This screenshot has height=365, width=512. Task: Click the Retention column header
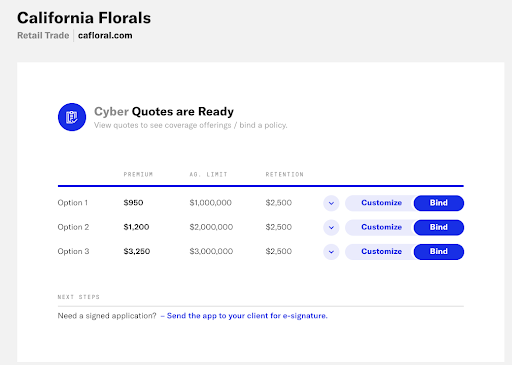[284, 174]
